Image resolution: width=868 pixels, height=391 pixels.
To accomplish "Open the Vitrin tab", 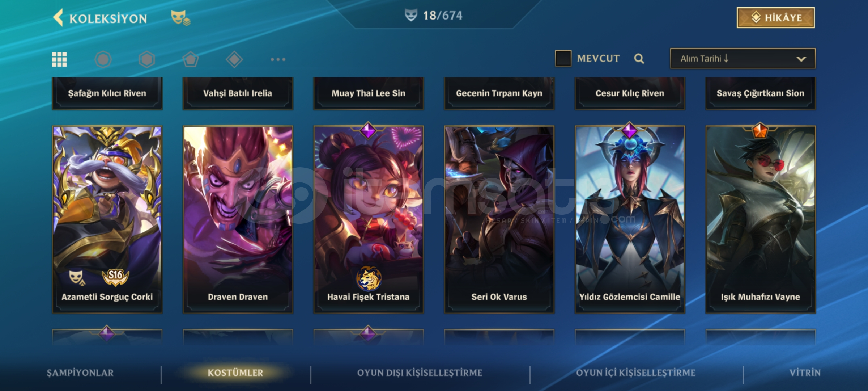I will click(x=805, y=373).
